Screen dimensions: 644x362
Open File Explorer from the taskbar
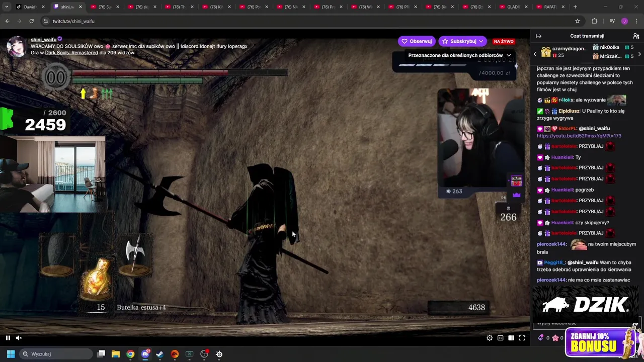(x=116, y=354)
